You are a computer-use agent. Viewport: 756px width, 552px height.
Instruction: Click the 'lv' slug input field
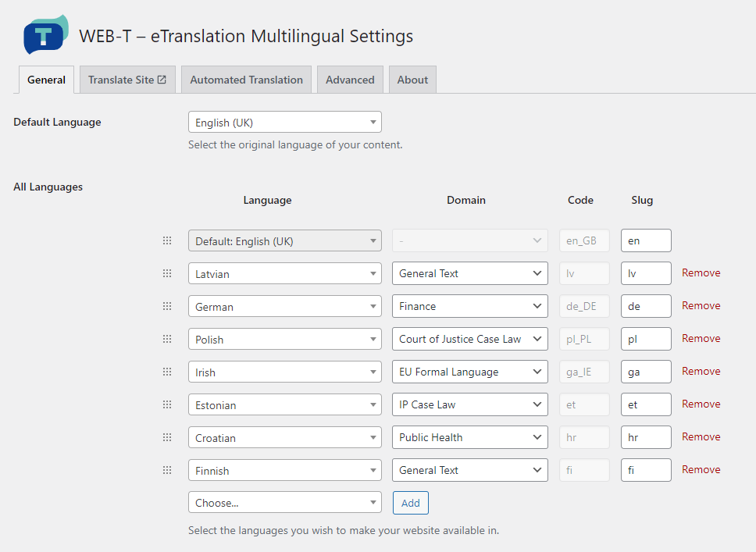pyautogui.click(x=646, y=273)
